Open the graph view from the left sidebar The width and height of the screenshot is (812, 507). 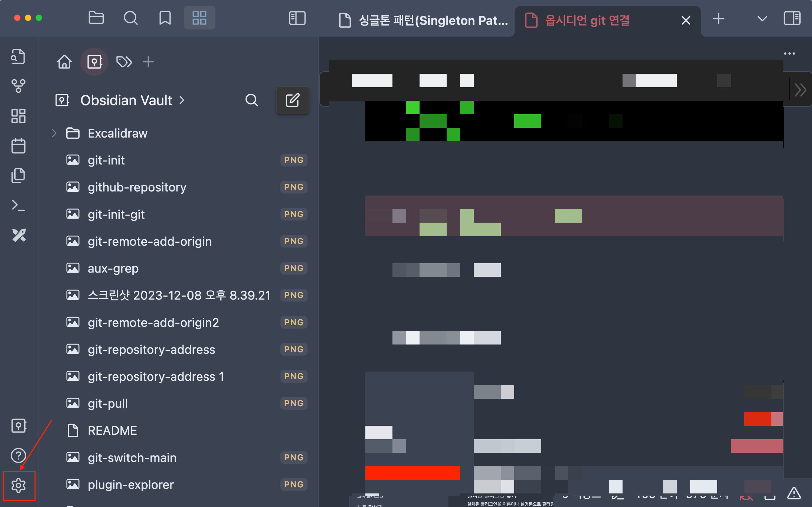click(18, 86)
